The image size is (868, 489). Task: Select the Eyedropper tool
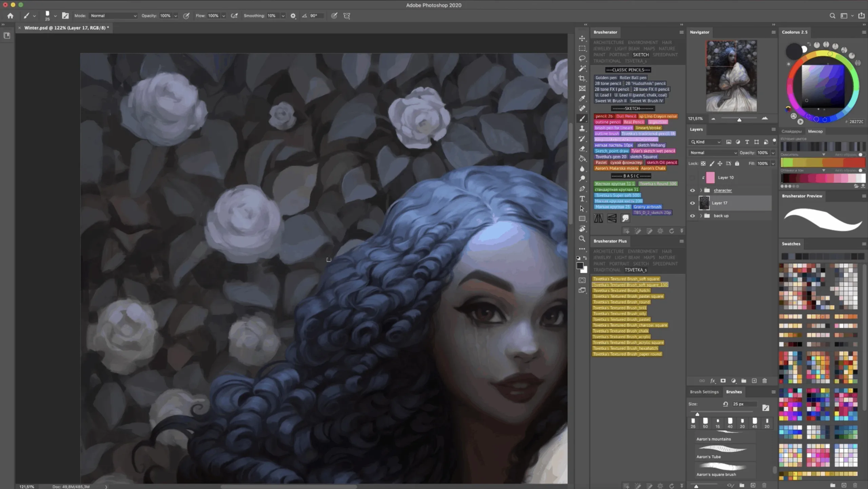tap(582, 98)
